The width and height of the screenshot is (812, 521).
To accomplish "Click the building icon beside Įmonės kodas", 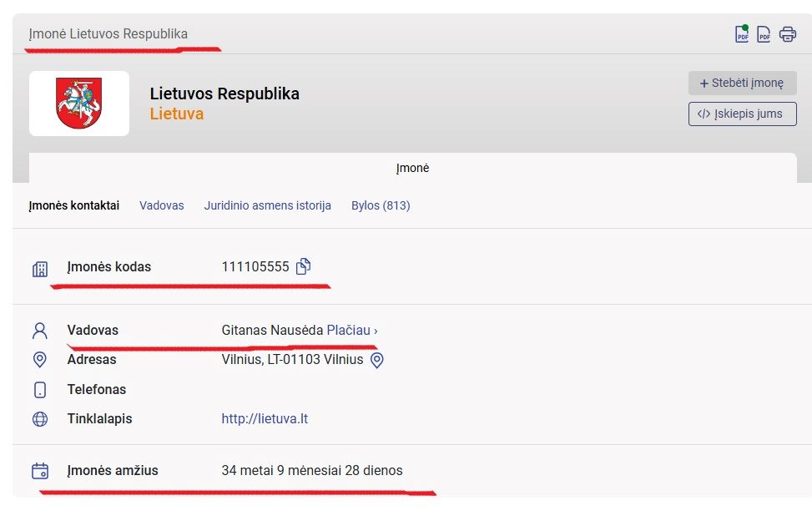I will tap(40, 269).
